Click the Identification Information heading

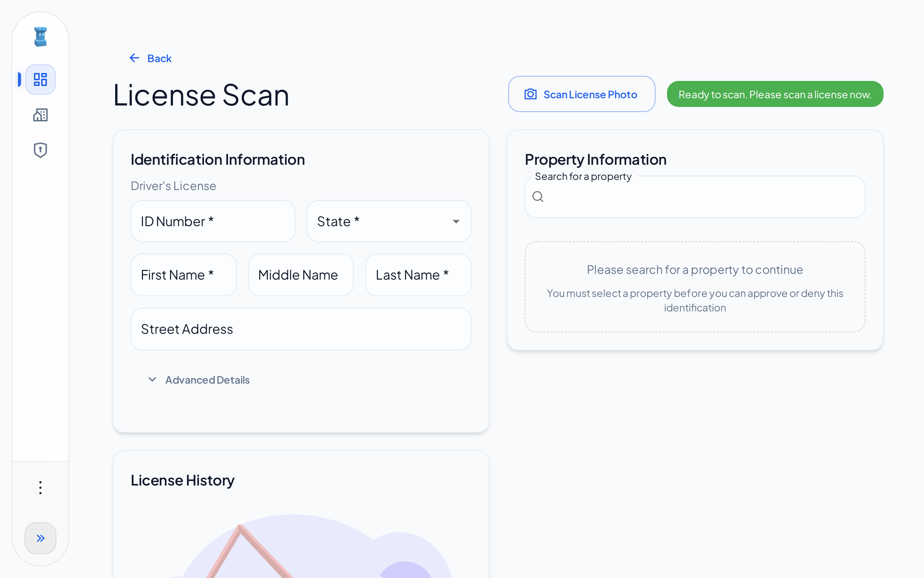[218, 159]
